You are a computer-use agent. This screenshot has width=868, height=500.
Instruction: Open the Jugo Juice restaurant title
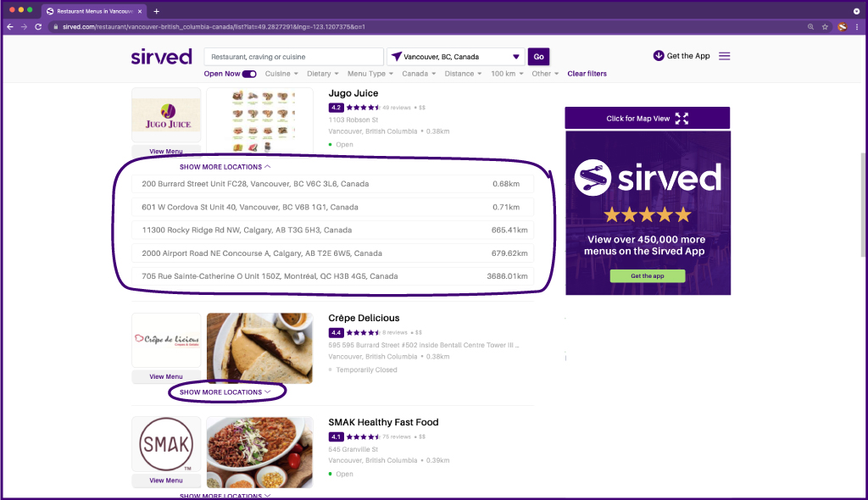(x=353, y=93)
